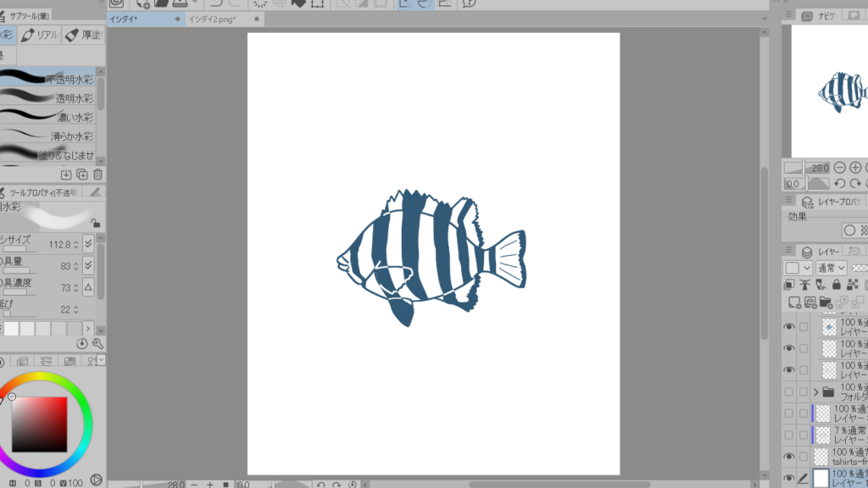868x488 pixels.
Task: Click the new layer folder icon
Action: coord(825,302)
